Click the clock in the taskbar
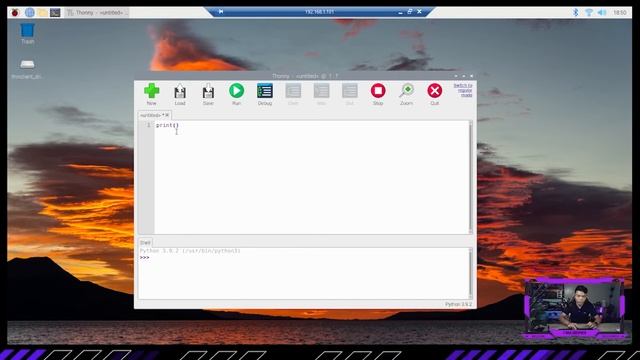 (x=620, y=13)
